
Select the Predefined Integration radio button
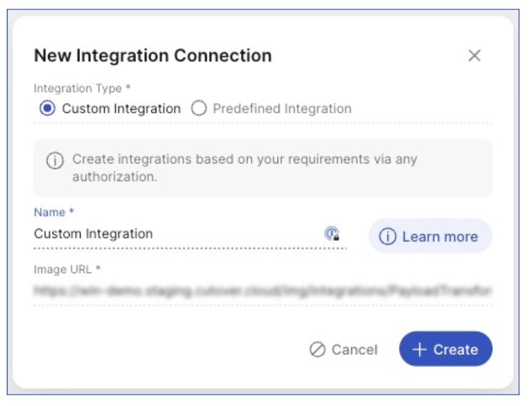click(198, 109)
